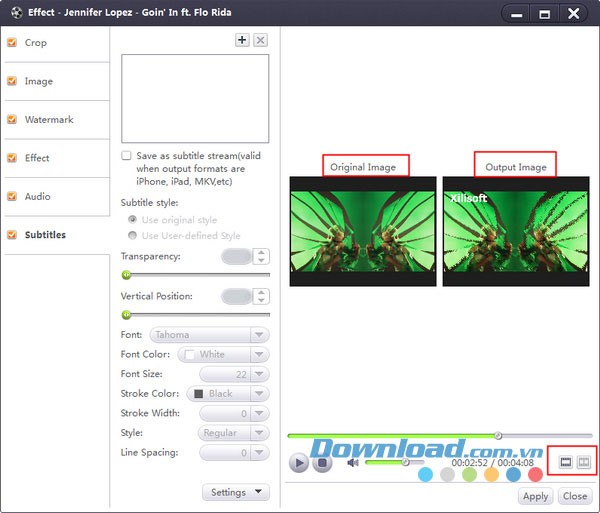The image size is (600, 513).
Task: Open the Line Spacing dropdown
Action: click(234, 453)
